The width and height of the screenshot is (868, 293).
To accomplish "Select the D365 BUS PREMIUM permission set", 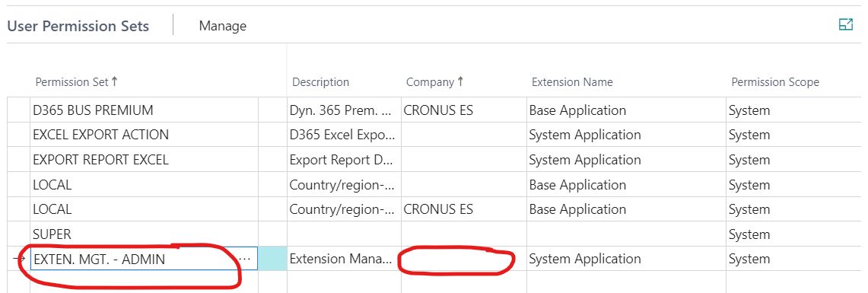I will tap(145, 110).
